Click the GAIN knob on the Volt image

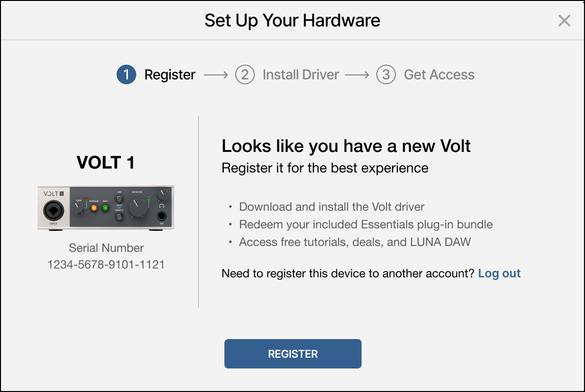[78, 207]
